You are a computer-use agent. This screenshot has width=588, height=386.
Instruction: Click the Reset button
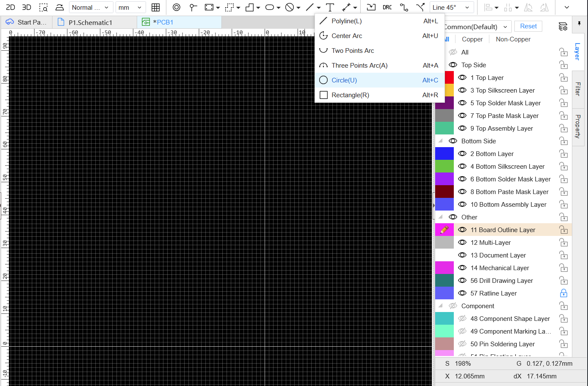coord(528,26)
